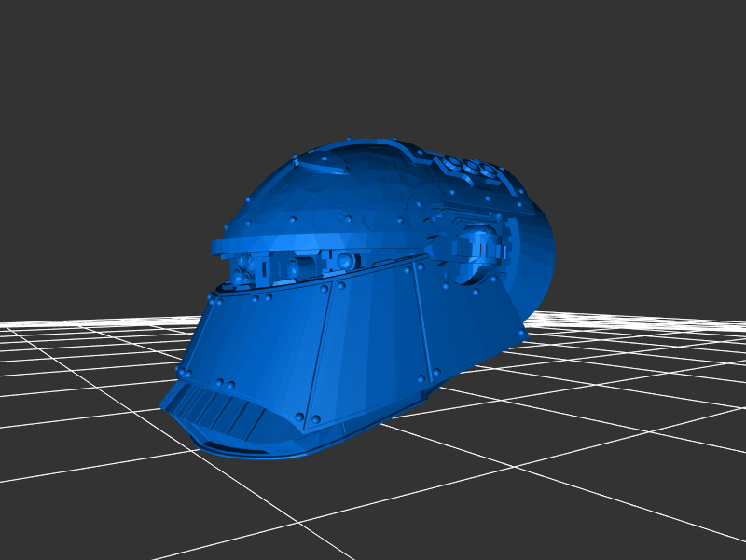Click the rivet at middle plate's bottom corner
The width and height of the screenshot is (746, 560).
(x=314, y=420)
